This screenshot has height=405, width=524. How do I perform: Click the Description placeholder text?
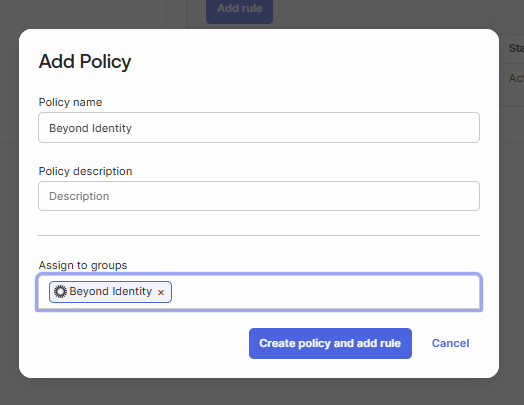click(79, 196)
